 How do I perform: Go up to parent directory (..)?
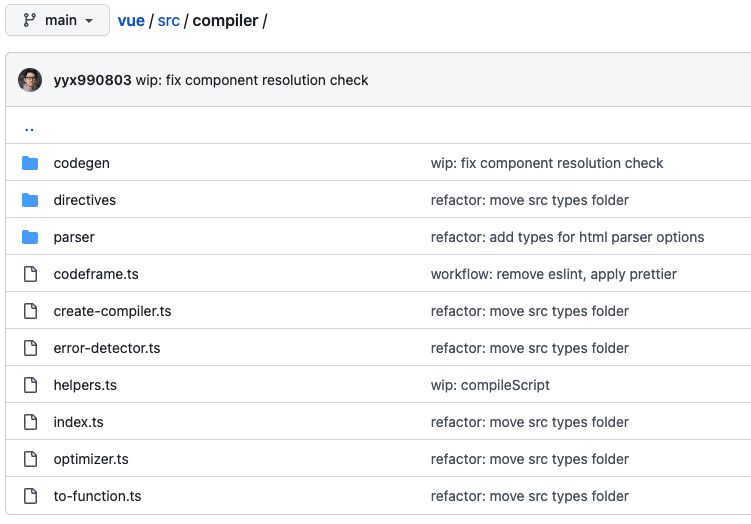(x=29, y=127)
